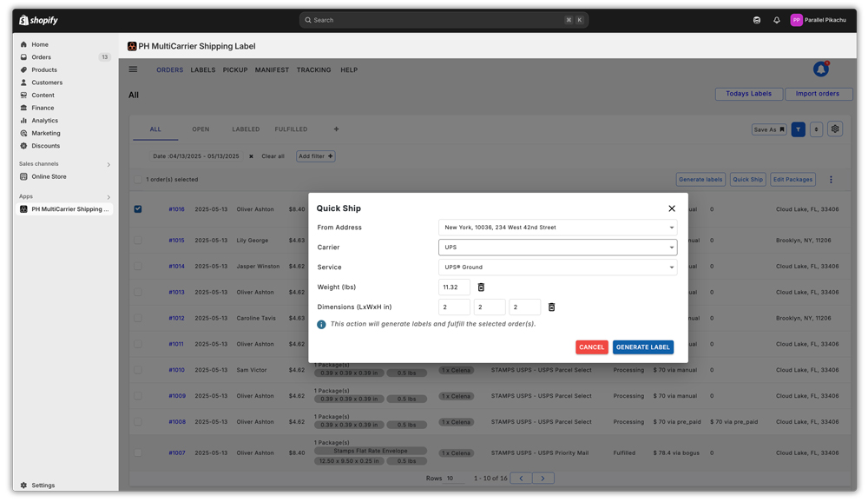Click the blue app notification bell
This screenshot has height=502, width=868.
821,69
